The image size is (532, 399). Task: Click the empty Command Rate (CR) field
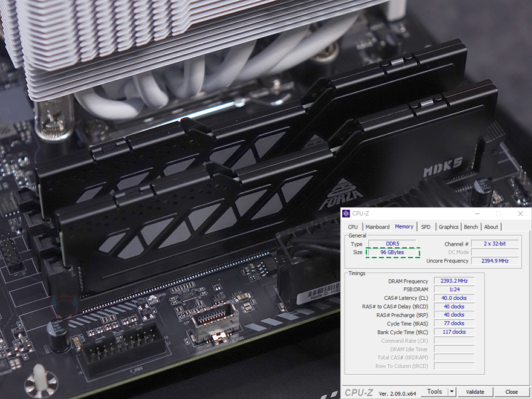454,340
